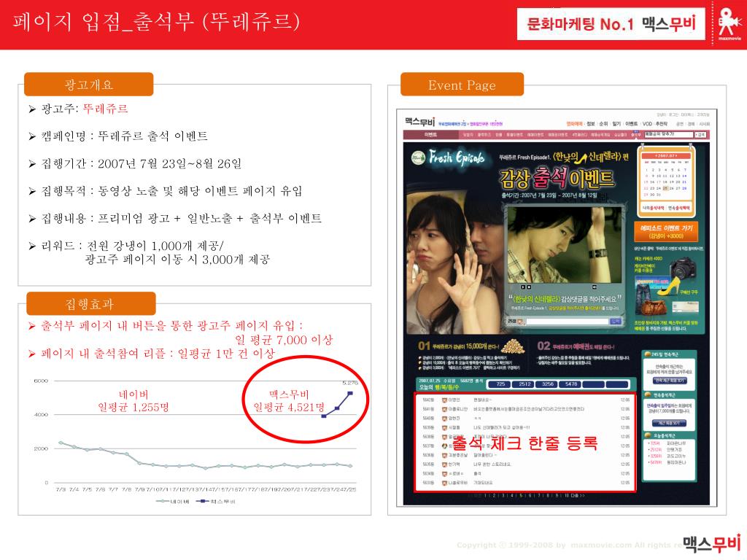The image size is (747, 560).
Task: Open 추천작 in web page top menu
Action: [x=662, y=124]
